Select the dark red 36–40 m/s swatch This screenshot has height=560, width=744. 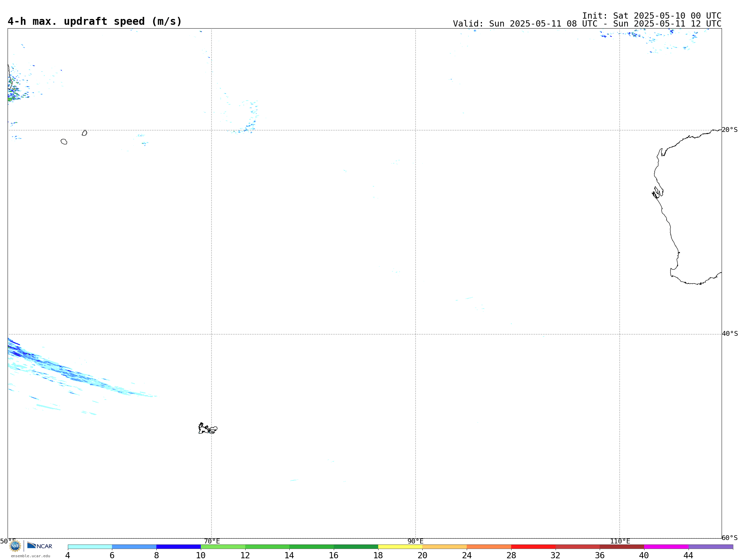coord(622,547)
